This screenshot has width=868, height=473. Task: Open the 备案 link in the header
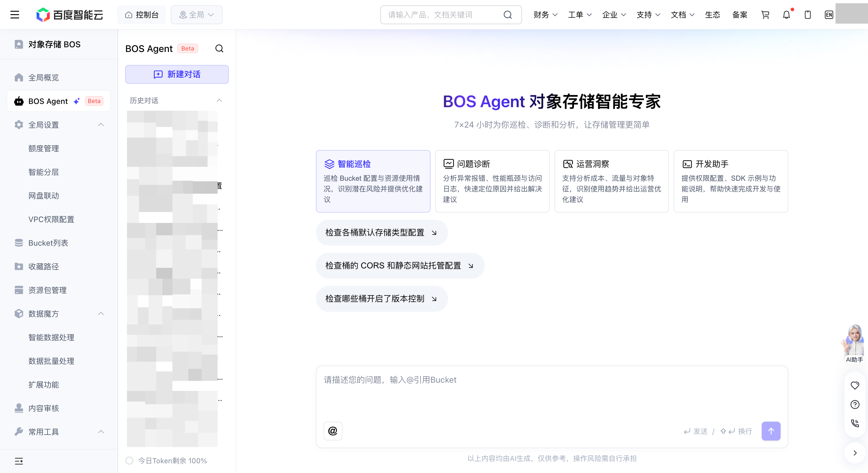pyautogui.click(x=740, y=15)
